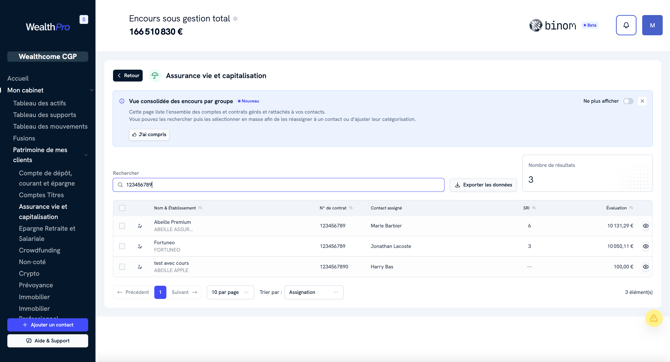The image size is (670, 362).
Task: Click the yellow warning alert icon
Action: (654, 318)
